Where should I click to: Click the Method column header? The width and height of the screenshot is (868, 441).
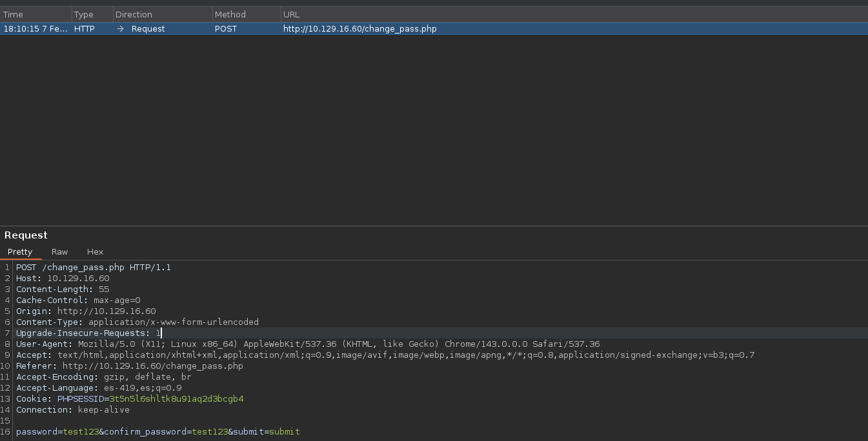(230, 14)
